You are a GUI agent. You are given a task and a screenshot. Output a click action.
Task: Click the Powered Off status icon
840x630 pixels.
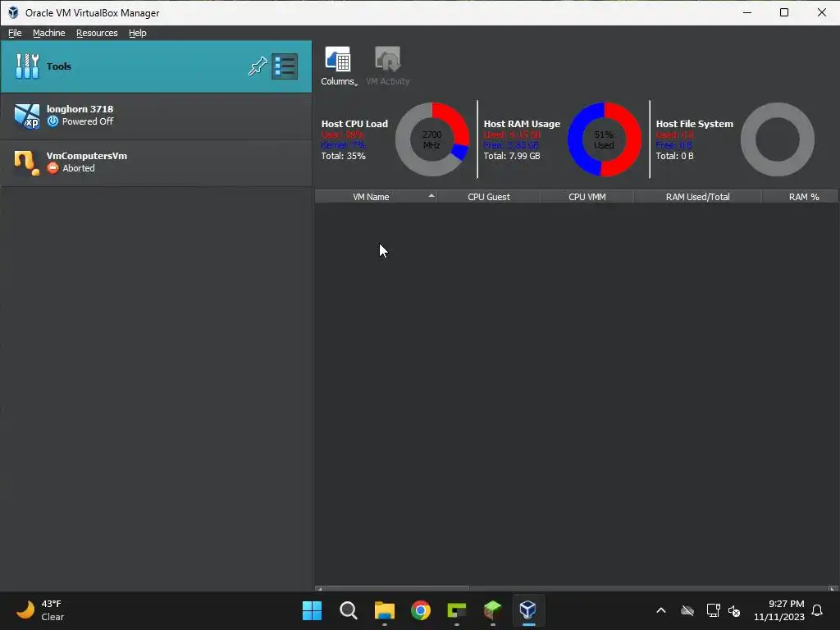pos(52,121)
